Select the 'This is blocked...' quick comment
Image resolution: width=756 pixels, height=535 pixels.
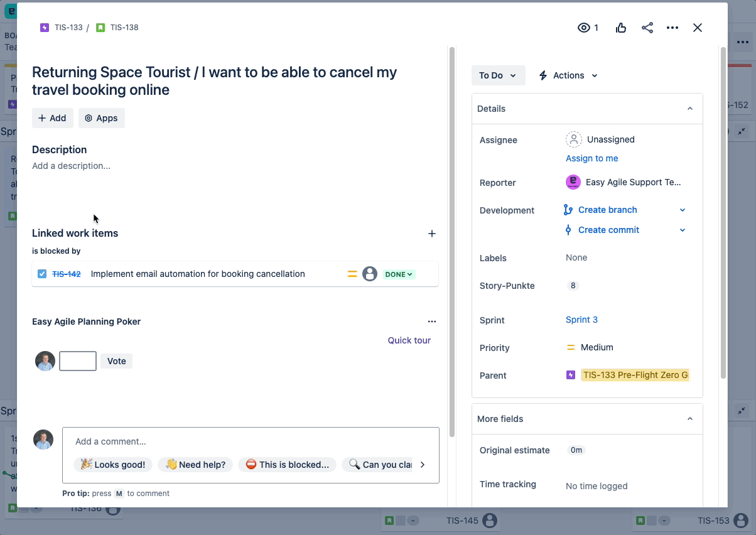pos(287,465)
